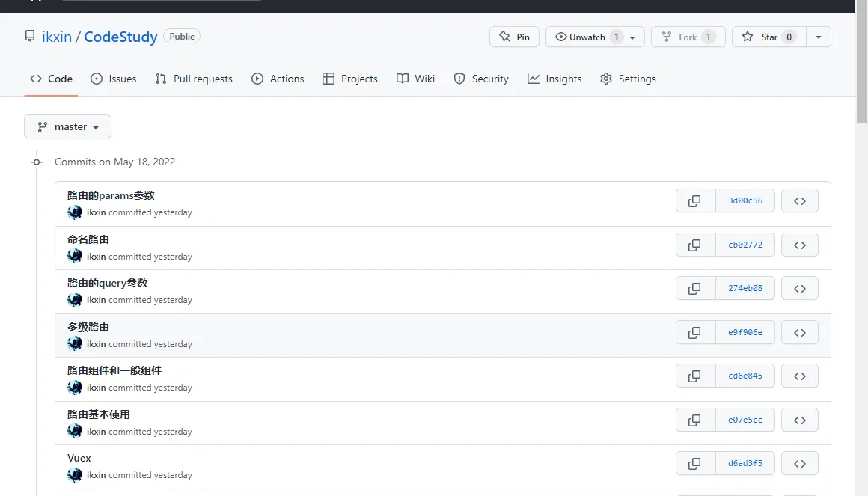This screenshot has width=868, height=496.
Task: Open commit titled 路由基本使用
Action: tap(99, 414)
